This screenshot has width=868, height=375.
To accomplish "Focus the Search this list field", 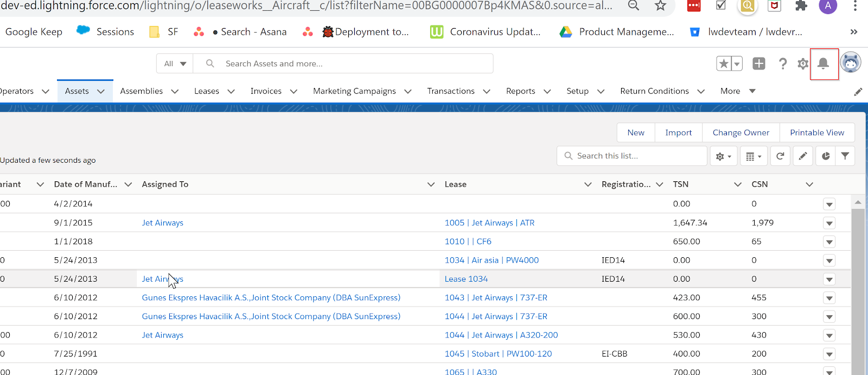I will point(632,156).
